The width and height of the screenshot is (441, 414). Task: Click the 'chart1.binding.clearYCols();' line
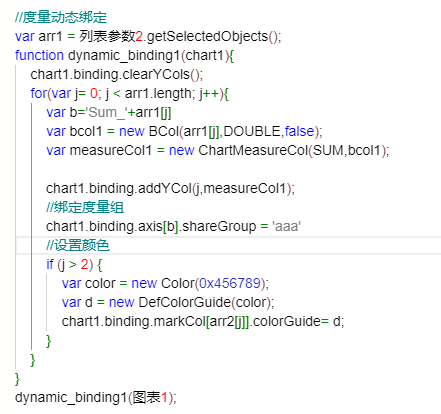117,74
